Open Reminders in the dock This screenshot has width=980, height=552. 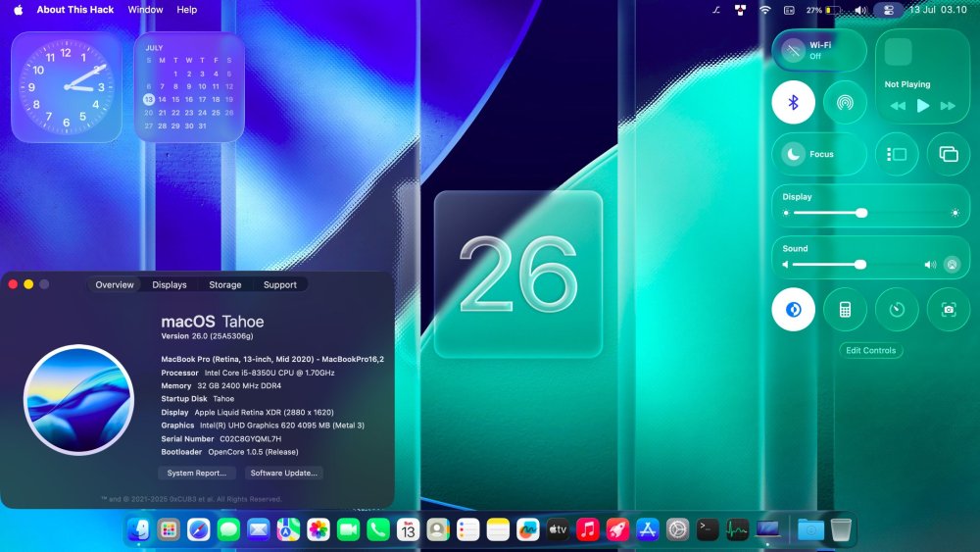pos(468,530)
